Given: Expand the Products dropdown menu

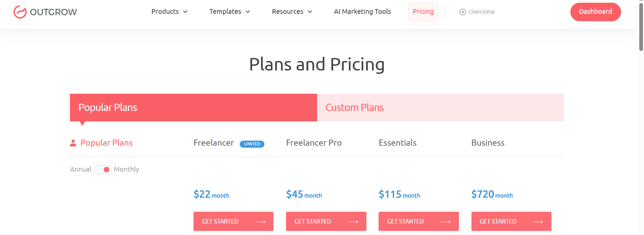Looking at the screenshot, I should pos(169,12).
